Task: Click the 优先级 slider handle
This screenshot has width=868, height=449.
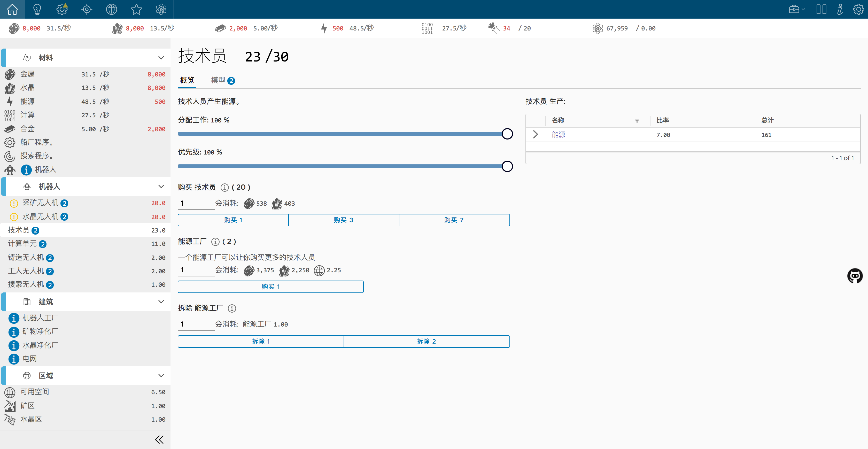Action: 507,166
